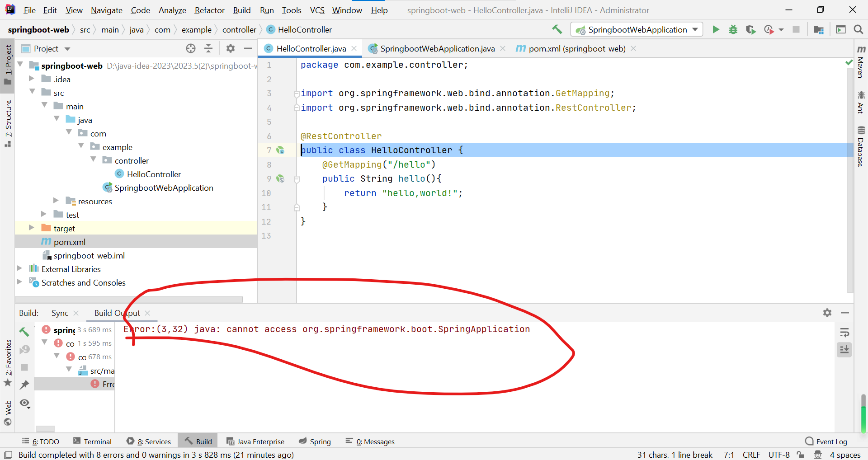Click the 'controller' breadcrumb in navigation bar

pos(239,29)
